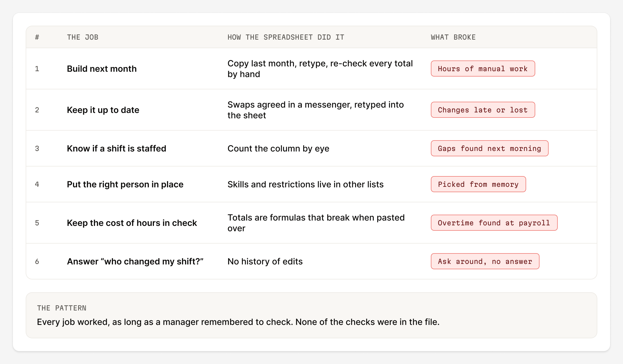Select 'Keep it up to date' row title
The width and height of the screenshot is (623, 364).
(x=103, y=110)
